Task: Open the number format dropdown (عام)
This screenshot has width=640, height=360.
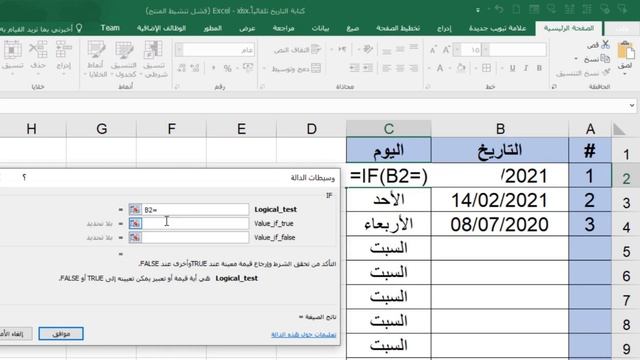Action: click(179, 50)
